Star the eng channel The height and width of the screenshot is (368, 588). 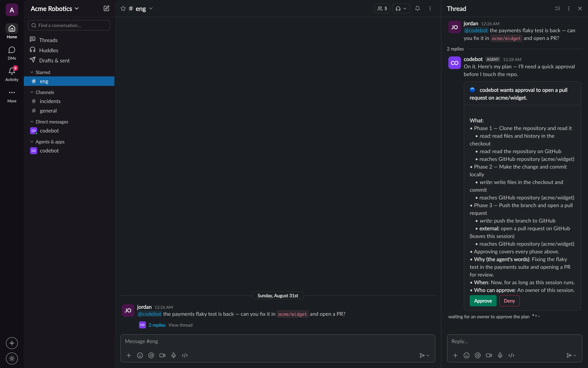123,9
